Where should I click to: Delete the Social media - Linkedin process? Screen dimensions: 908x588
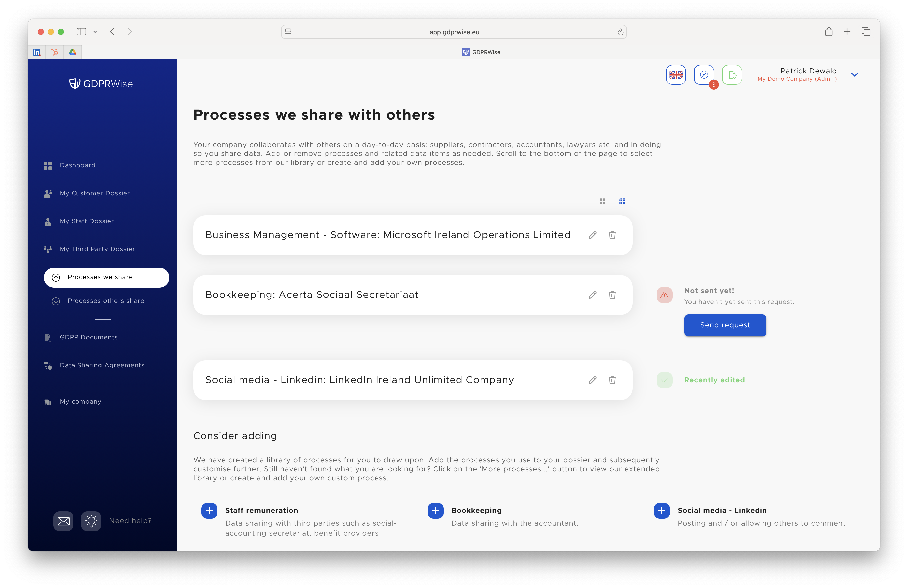(x=612, y=380)
